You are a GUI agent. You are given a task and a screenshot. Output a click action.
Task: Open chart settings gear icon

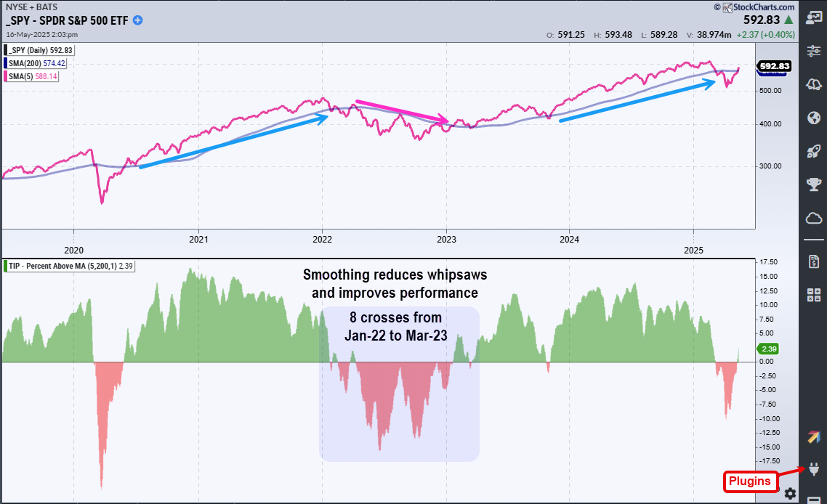pos(790,493)
